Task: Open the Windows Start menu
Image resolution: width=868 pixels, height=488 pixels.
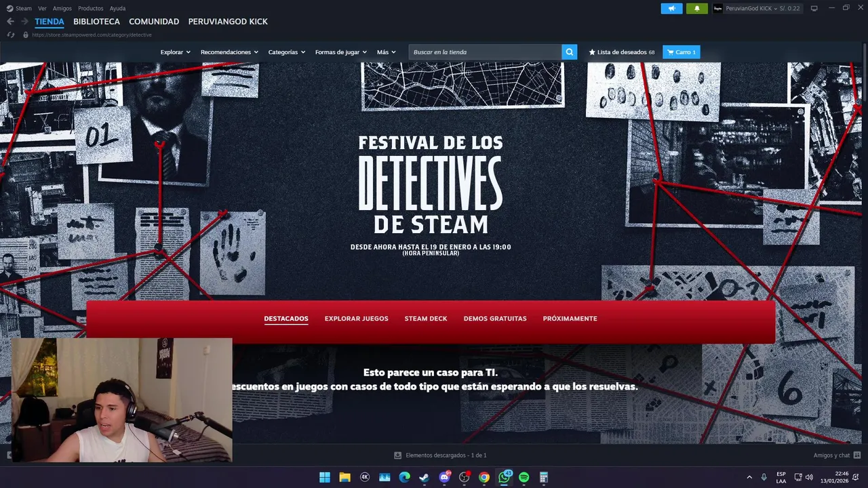Action: click(x=325, y=477)
